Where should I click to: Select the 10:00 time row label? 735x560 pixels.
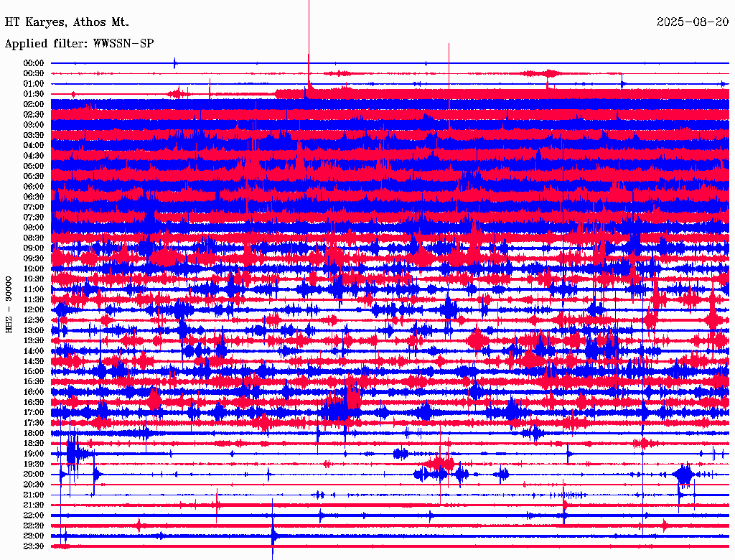point(34,269)
